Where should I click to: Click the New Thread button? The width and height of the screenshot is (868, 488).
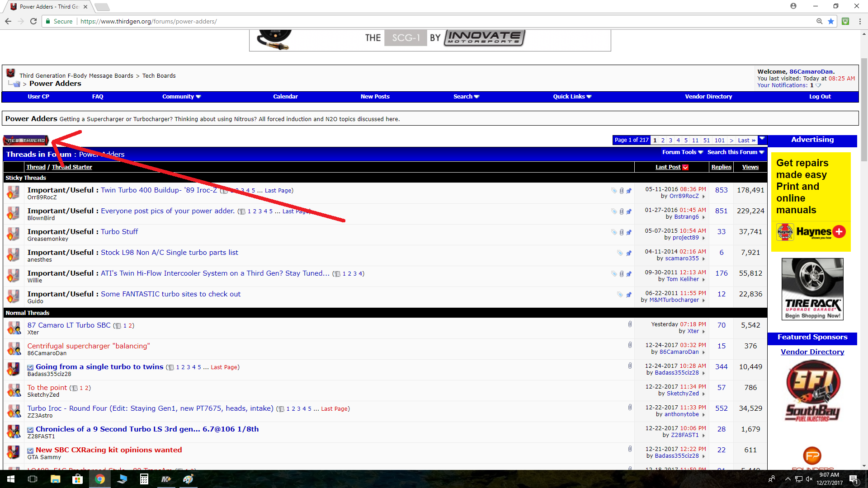(x=26, y=141)
